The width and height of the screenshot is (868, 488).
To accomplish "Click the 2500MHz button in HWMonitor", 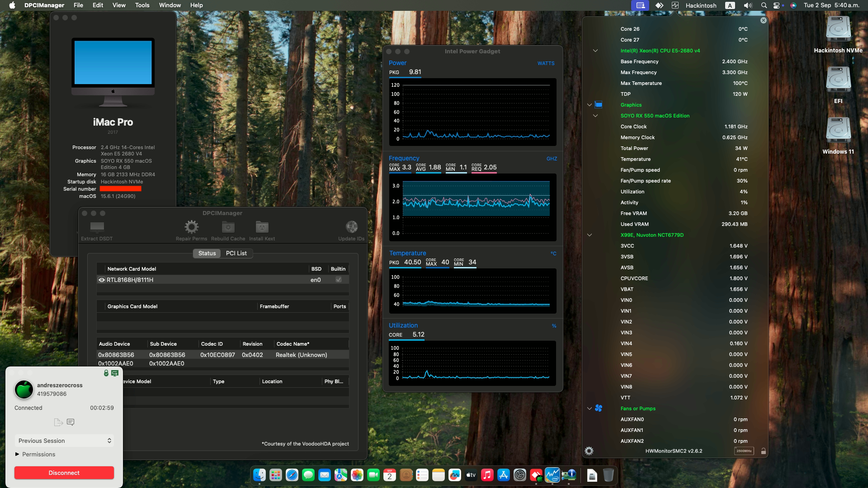I will 744,451.
